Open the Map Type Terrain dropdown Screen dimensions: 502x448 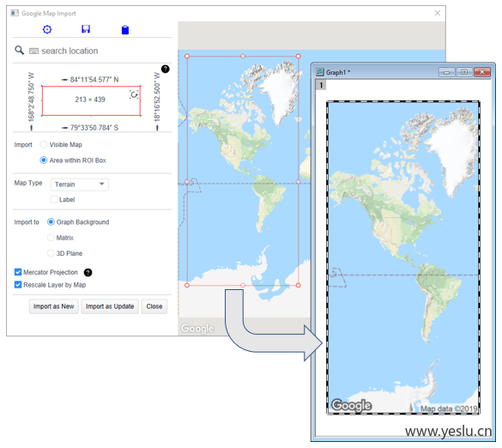(x=80, y=185)
